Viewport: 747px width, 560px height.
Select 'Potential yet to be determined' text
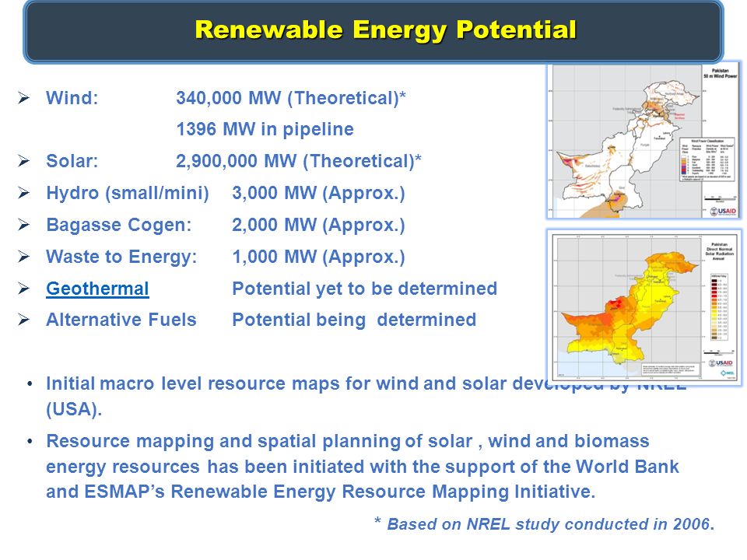click(364, 289)
